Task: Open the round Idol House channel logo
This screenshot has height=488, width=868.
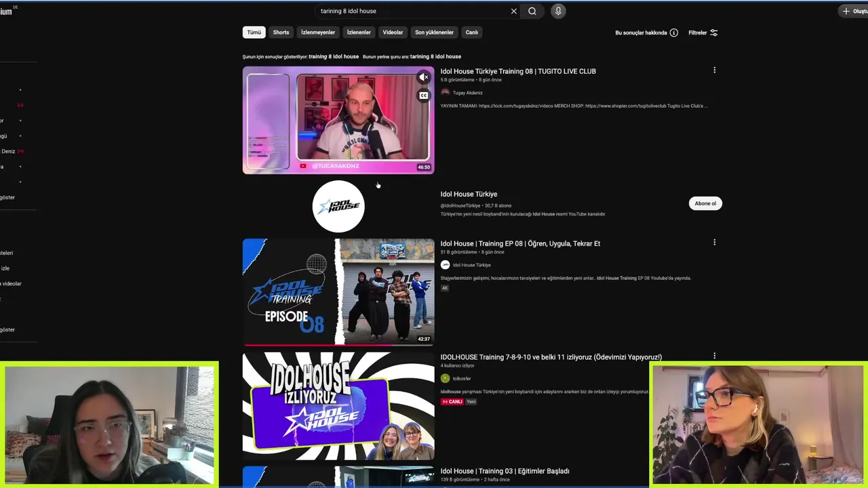Action: point(338,207)
